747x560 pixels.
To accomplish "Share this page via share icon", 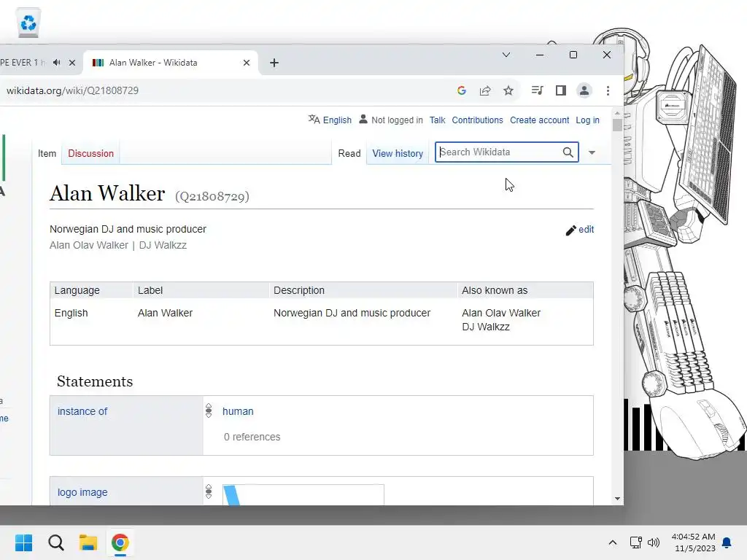I will [485, 90].
